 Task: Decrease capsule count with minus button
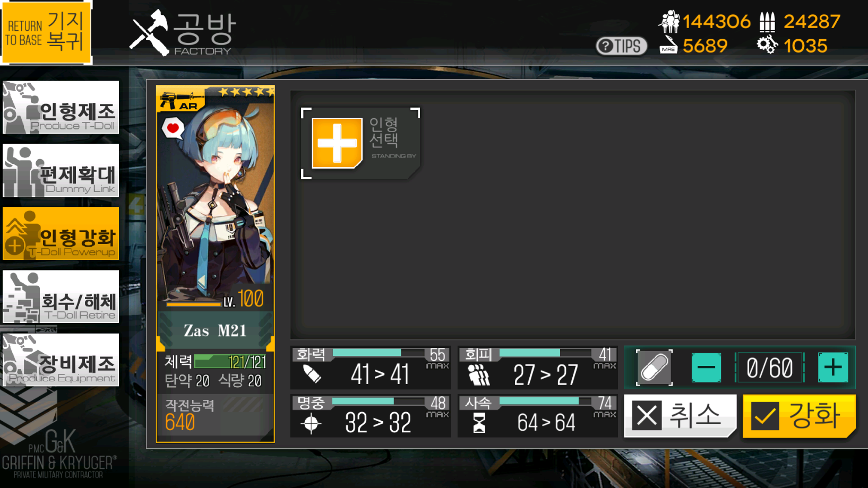[706, 367]
